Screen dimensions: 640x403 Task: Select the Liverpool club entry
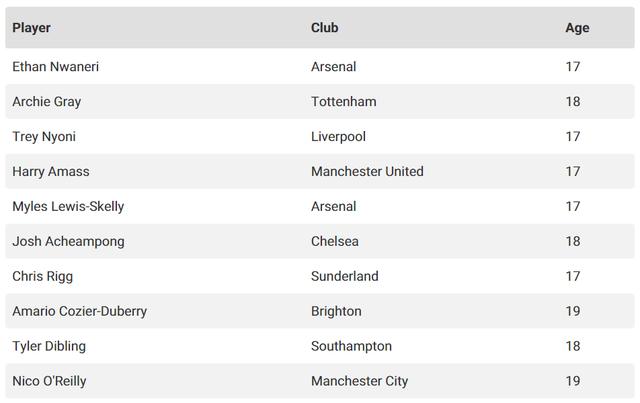338,136
